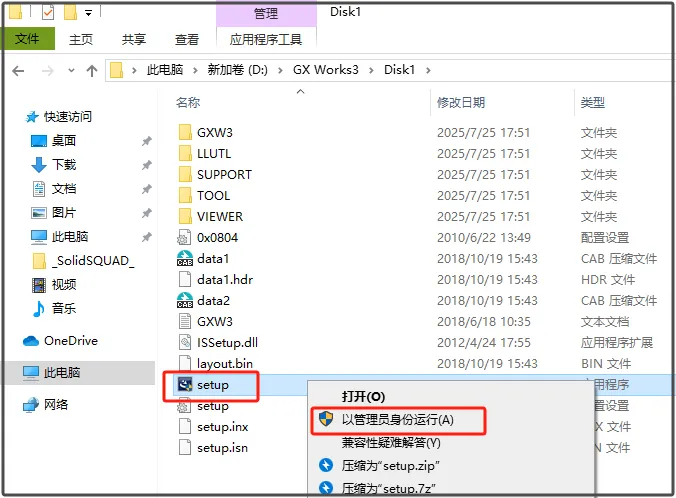Open 图片 in quick access

(63, 213)
